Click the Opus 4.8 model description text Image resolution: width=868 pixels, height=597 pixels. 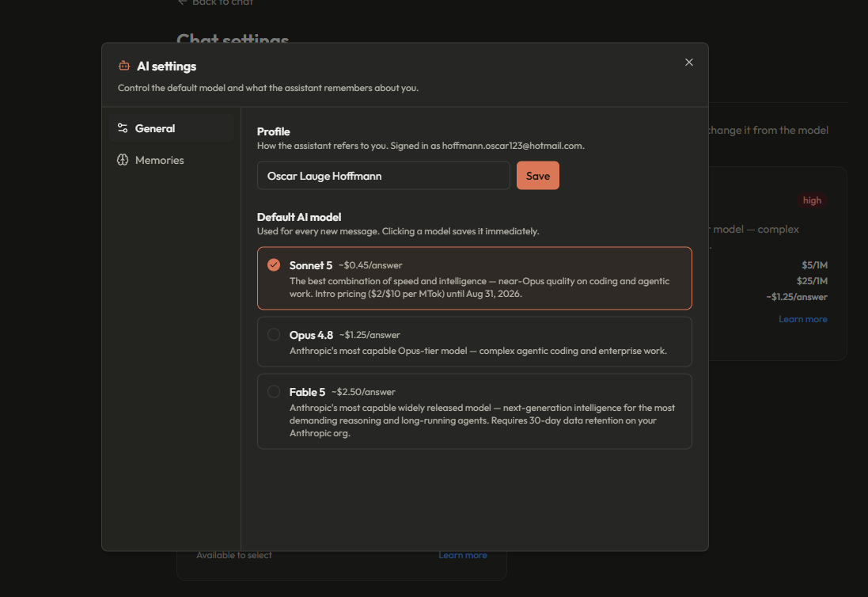(x=478, y=351)
